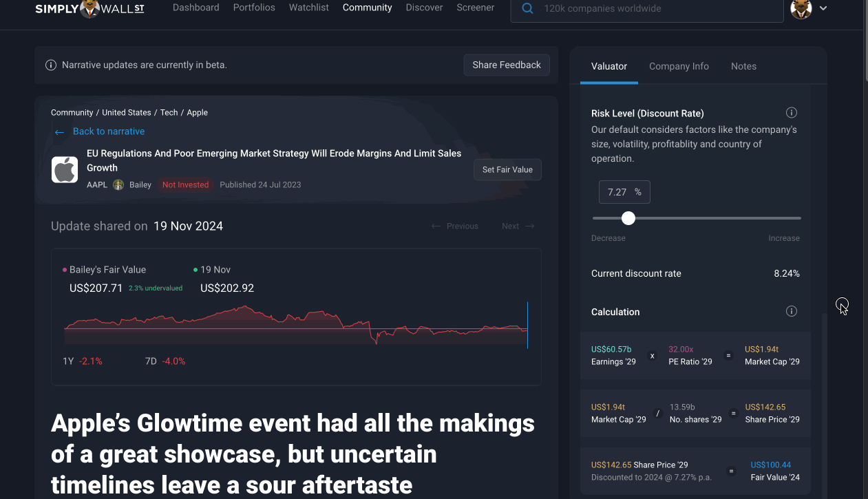Follow the Back to narrative link
The width and height of the screenshot is (868, 499).
pyautogui.click(x=109, y=131)
